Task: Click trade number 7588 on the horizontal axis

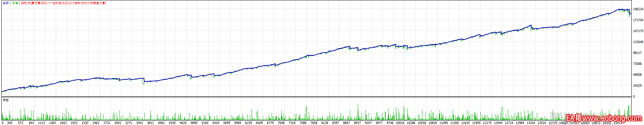Action: click(x=303, y=123)
